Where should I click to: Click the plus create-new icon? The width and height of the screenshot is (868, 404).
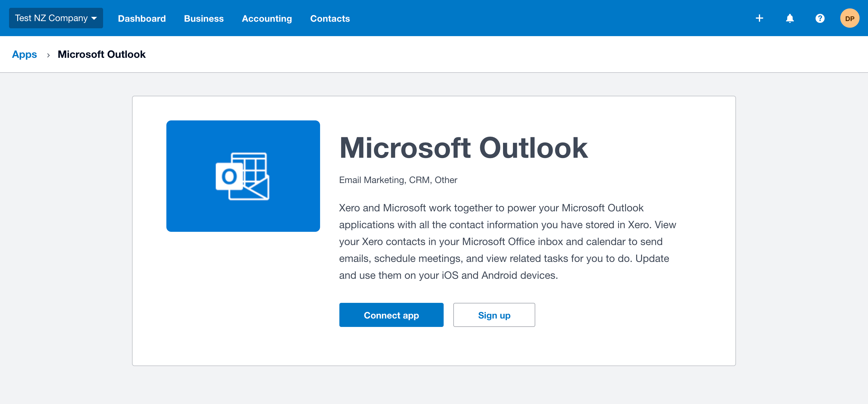tap(759, 18)
